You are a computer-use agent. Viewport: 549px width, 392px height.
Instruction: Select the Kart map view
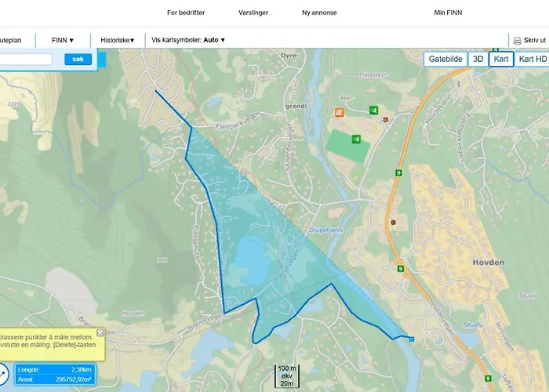click(501, 59)
